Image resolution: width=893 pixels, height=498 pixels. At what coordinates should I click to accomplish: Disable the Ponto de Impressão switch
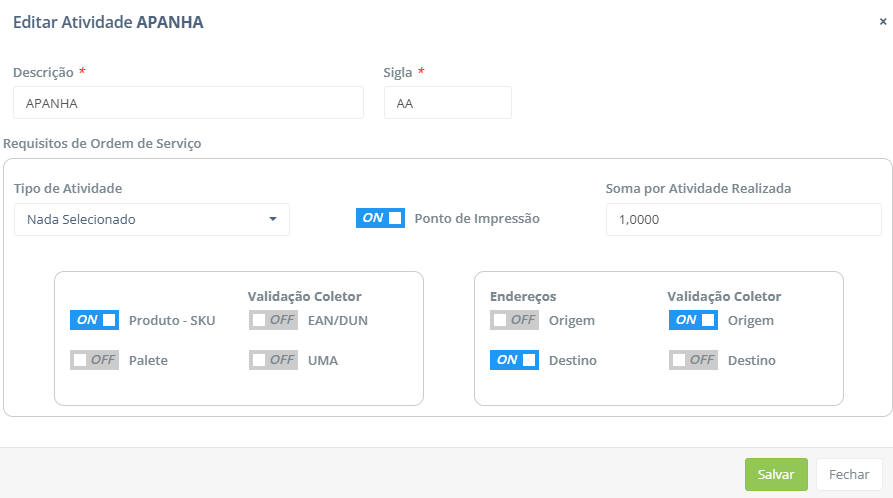coord(380,218)
